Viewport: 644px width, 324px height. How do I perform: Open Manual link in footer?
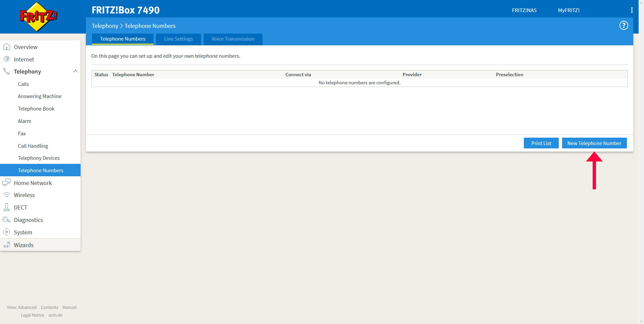(x=69, y=307)
